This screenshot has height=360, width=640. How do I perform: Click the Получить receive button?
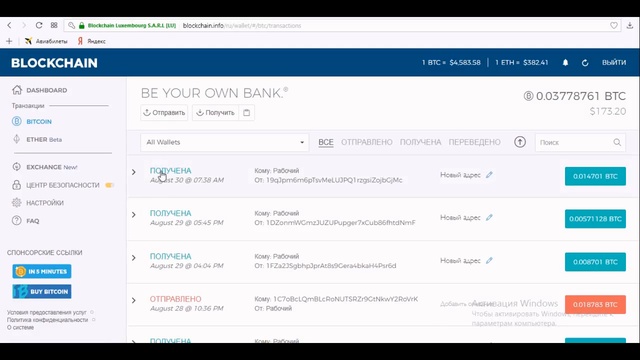coord(216,113)
